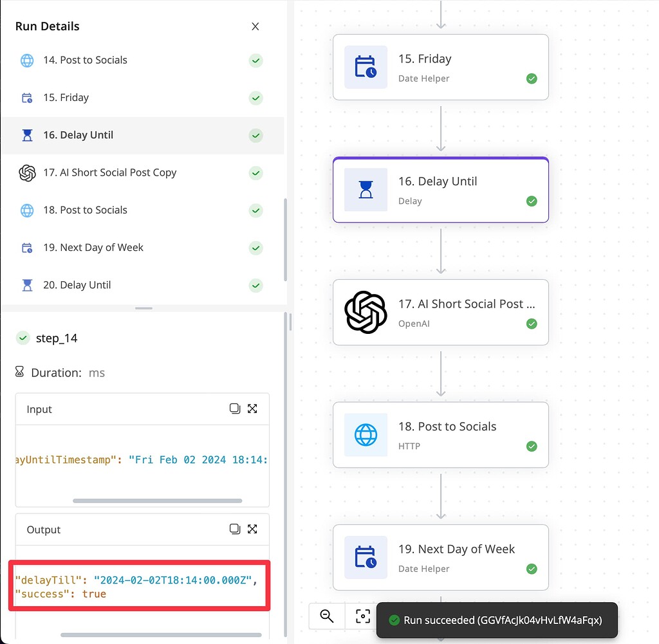
Task: Select 20. Delay Until step in list
Action: (x=77, y=285)
